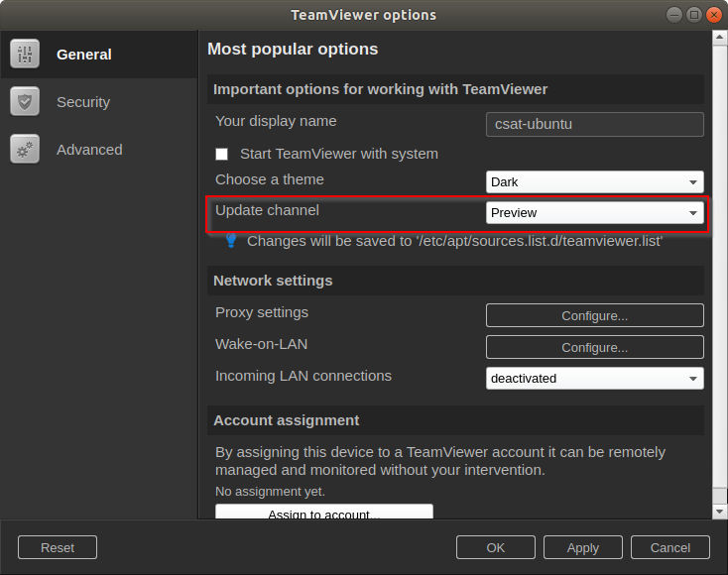Switch to the Advanced section
Screen dimensions: 728x575
tap(89, 150)
